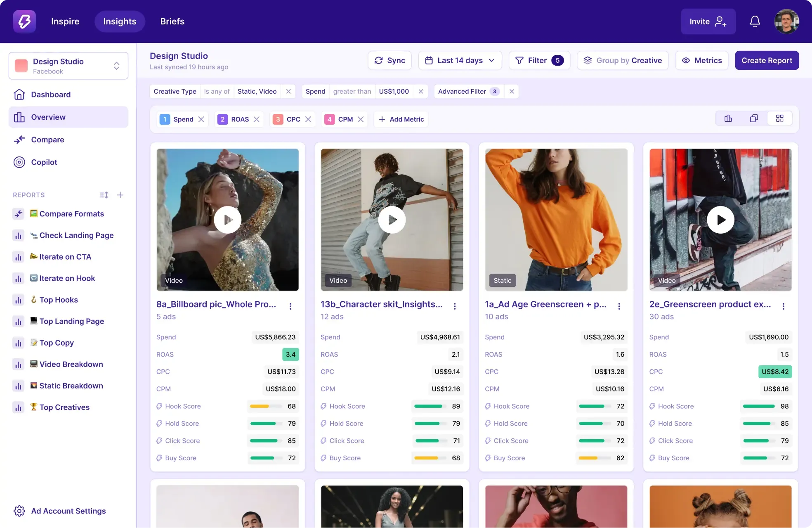Click the notification bell icon
Viewport: 812px width, 528px height.
coord(755,21)
